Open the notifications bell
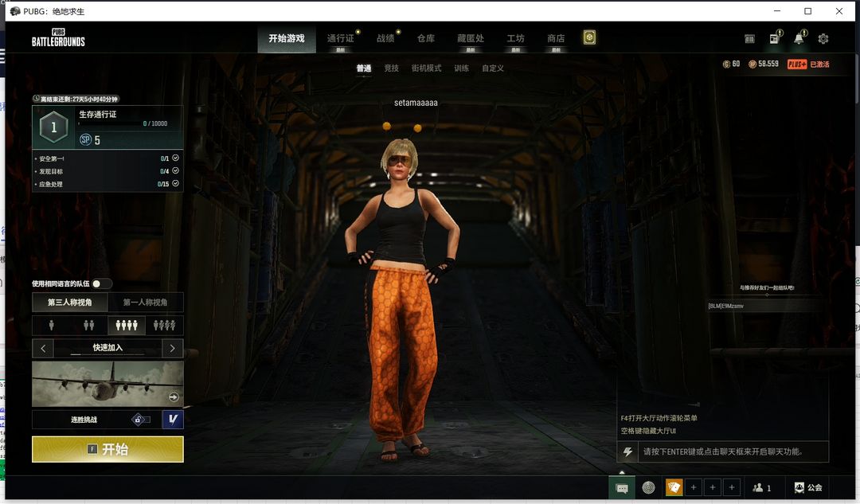 (x=799, y=38)
